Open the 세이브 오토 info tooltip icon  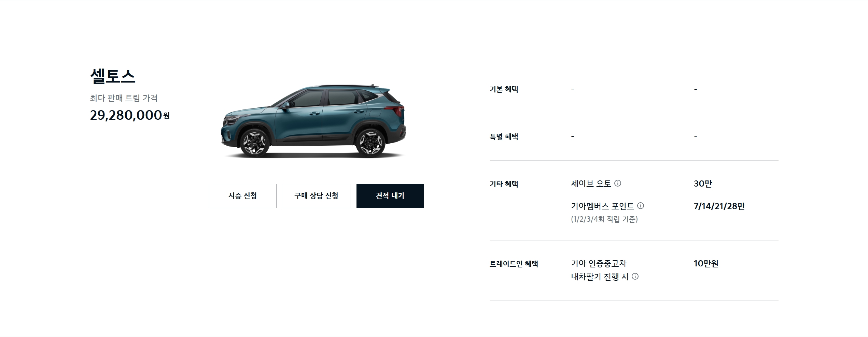[x=618, y=183]
